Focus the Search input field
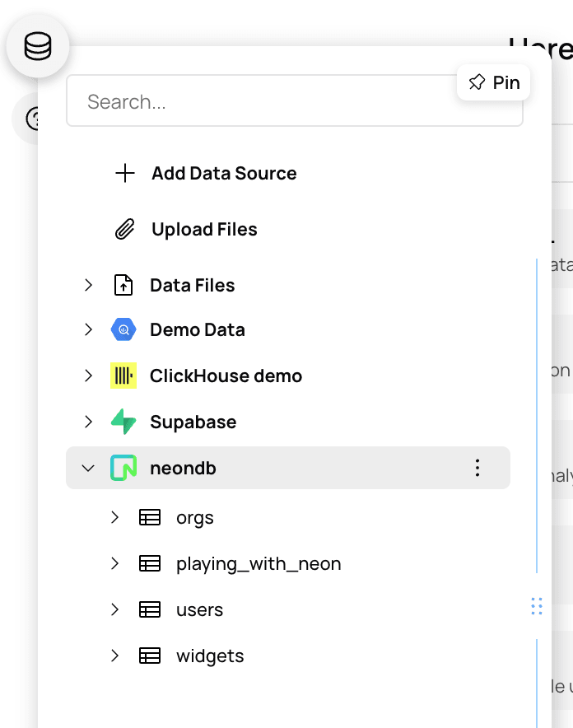This screenshot has width=573, height=728. [x=263, y=102]
